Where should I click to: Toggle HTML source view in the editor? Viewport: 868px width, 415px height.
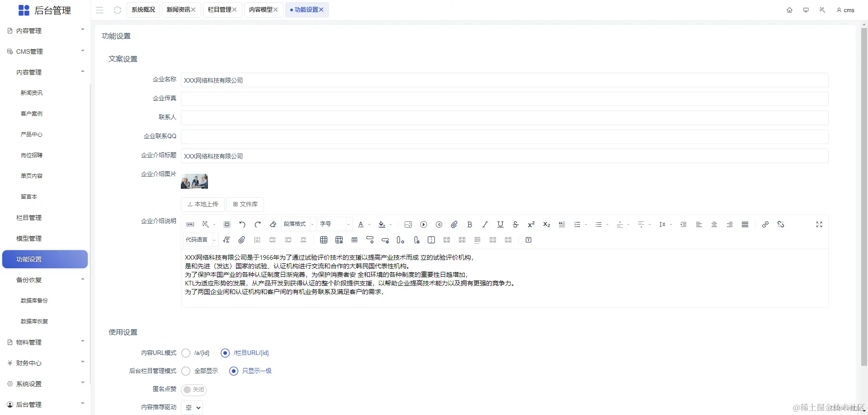[190, 224]
